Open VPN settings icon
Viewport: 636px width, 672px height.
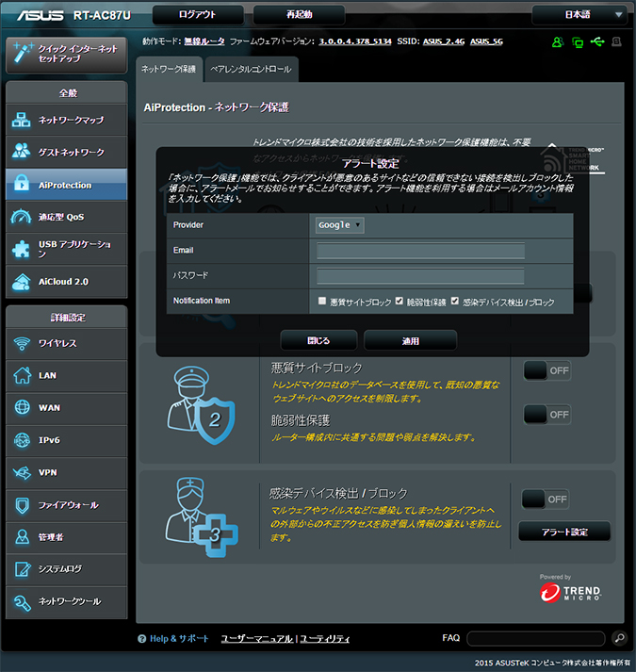22,472
